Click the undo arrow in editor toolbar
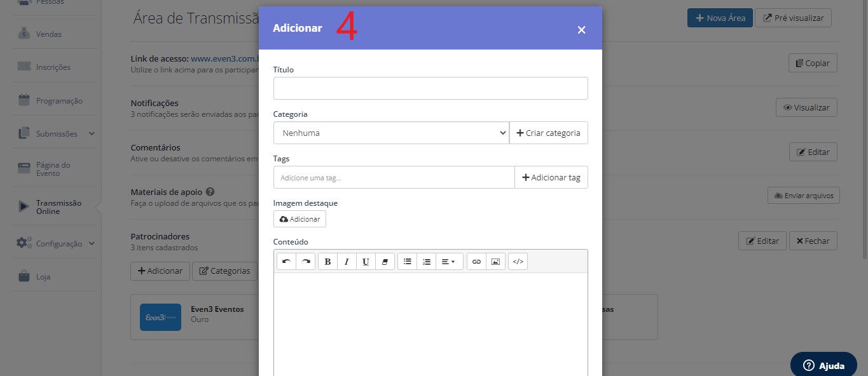This screenshot has height=376, width=868. point(286,262)
